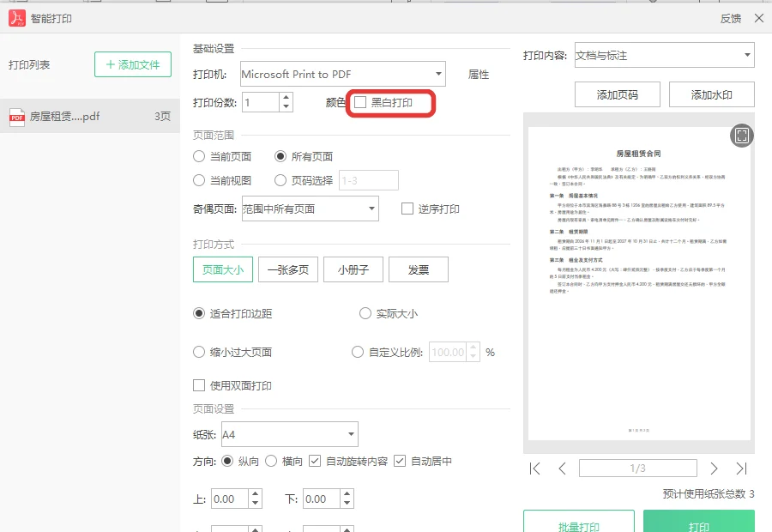Select 页面大小 print mode tab
This screenshot has width=772, height=532.
click(223, 269)
